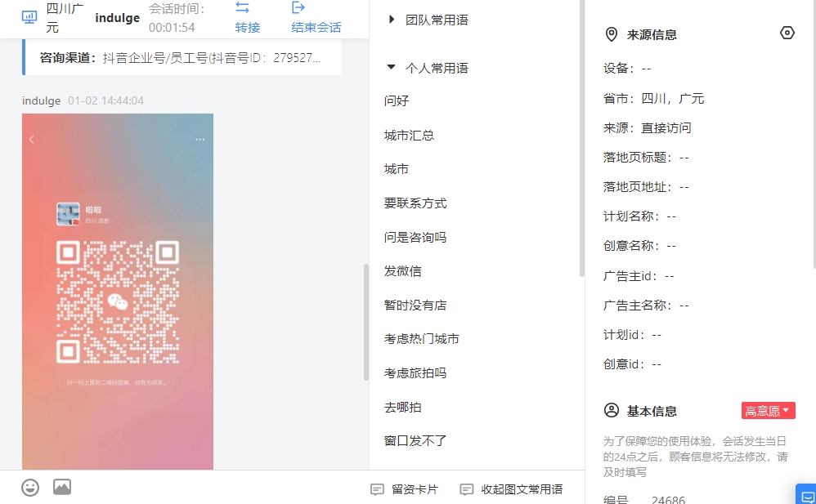816x504 pixels.
Task: Click the 转接 transfer arrows icon
Action: point(243,7)
